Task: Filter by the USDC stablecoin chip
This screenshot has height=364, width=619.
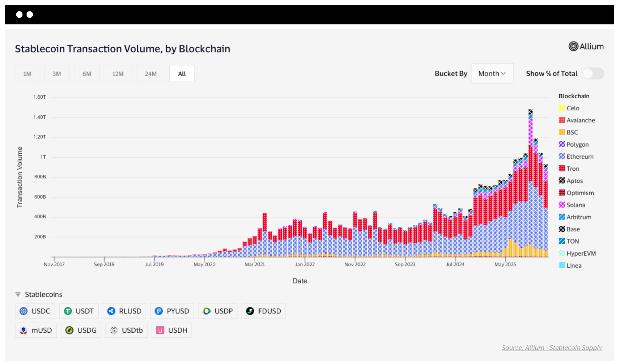Action: [35, 311]
